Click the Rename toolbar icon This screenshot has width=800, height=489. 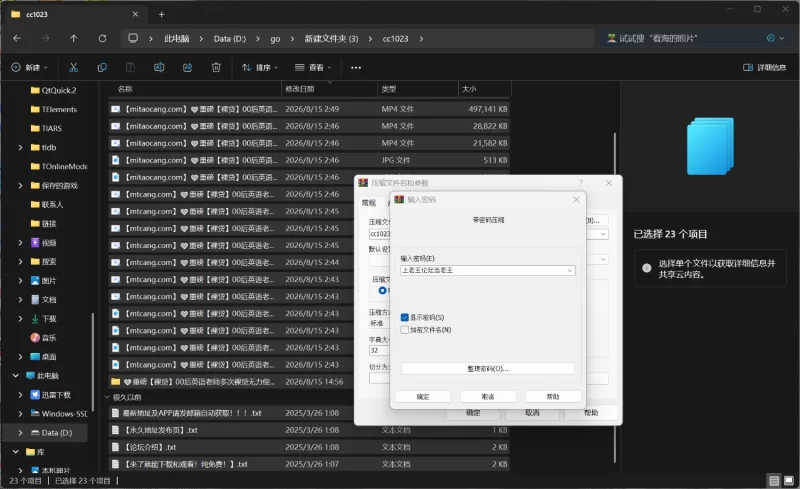(159, 67)
